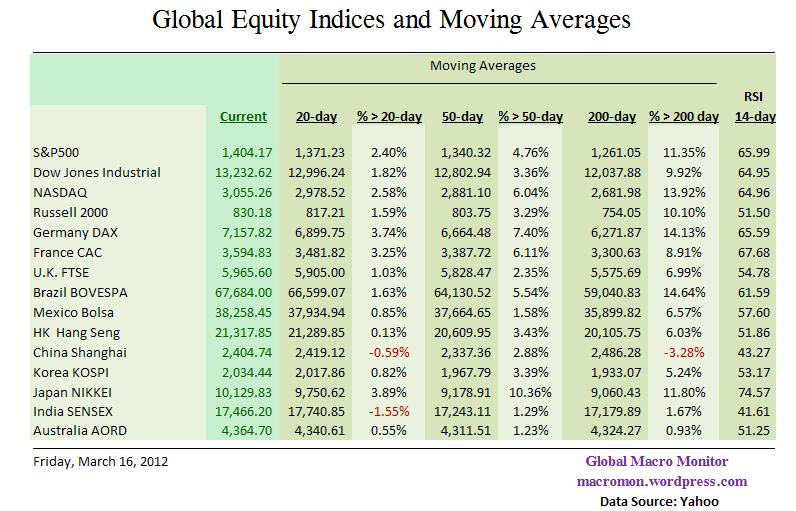Click the Moving Averages group header
Screen dimensions: 796x511
coord(483,66)
